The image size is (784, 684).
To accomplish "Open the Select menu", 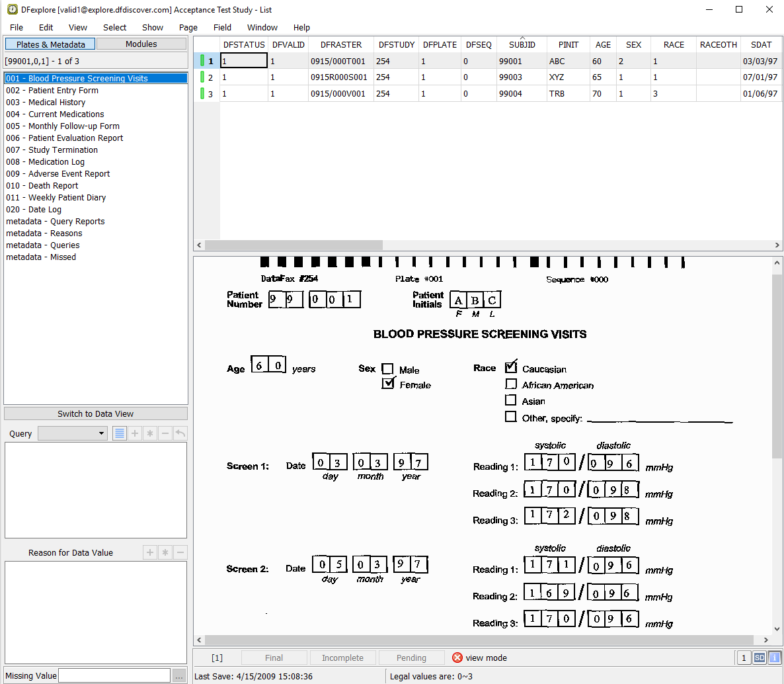I will coord(114,27).
